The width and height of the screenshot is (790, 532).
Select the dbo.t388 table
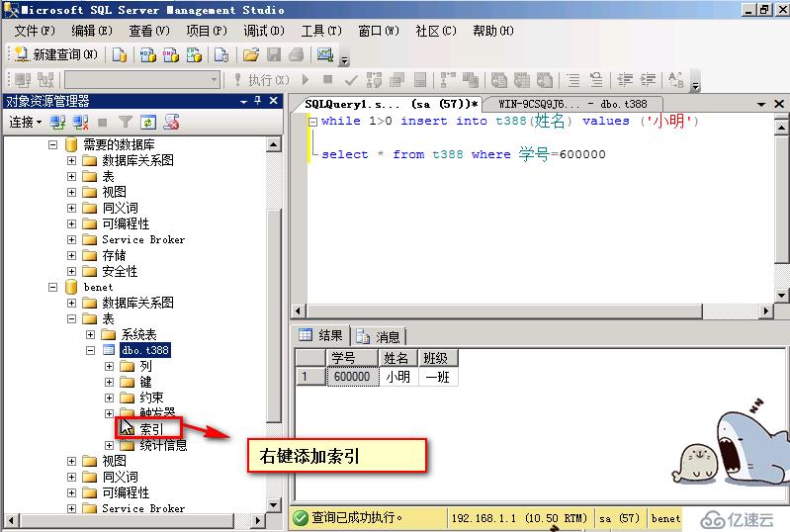[x=145, y=350]
